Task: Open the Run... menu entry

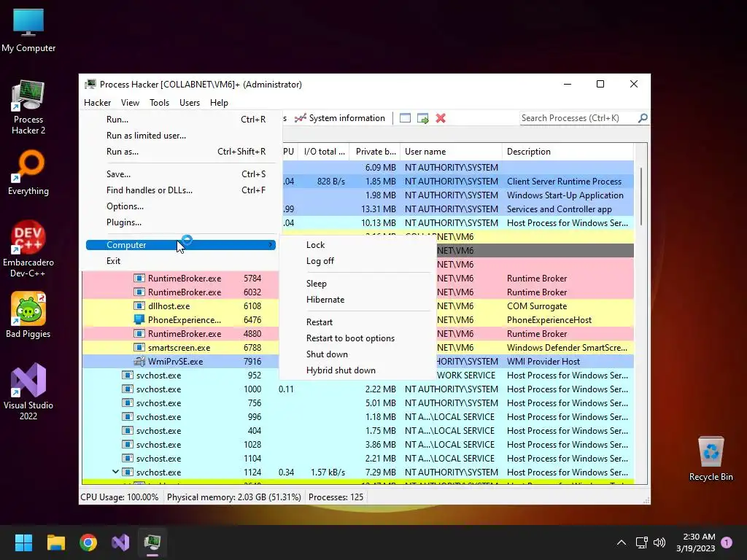Action: pos(181,120)
